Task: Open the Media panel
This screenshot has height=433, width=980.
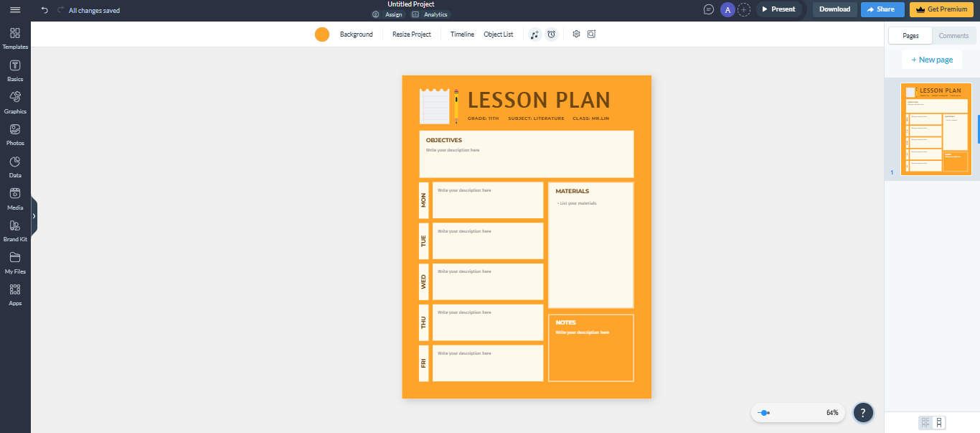Action: pyautogui.click(x=14, y=197)
